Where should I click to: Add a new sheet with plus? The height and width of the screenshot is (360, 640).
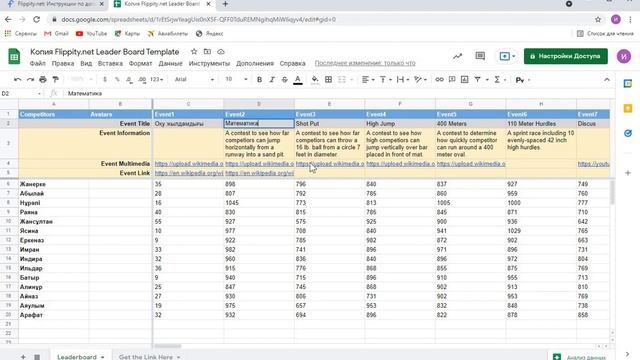click(23, 357)
